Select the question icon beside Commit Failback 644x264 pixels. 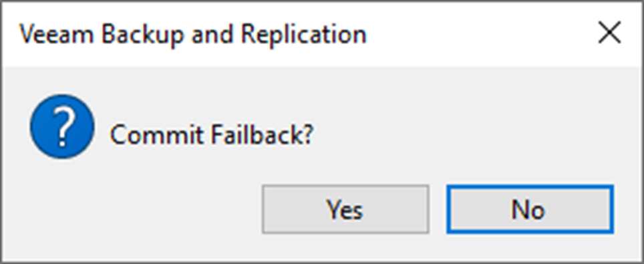(x=62, y=127)
